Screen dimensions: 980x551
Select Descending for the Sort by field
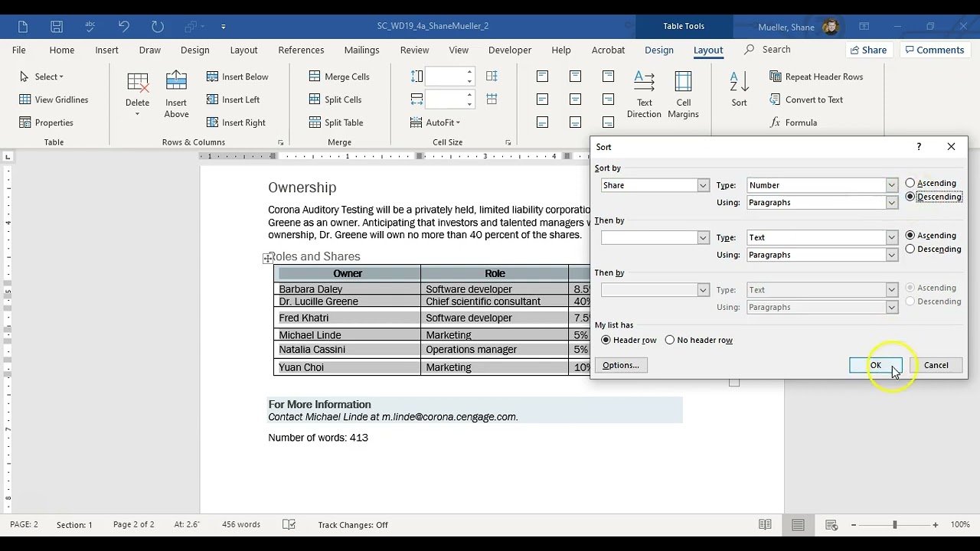[x=933, y=197]
